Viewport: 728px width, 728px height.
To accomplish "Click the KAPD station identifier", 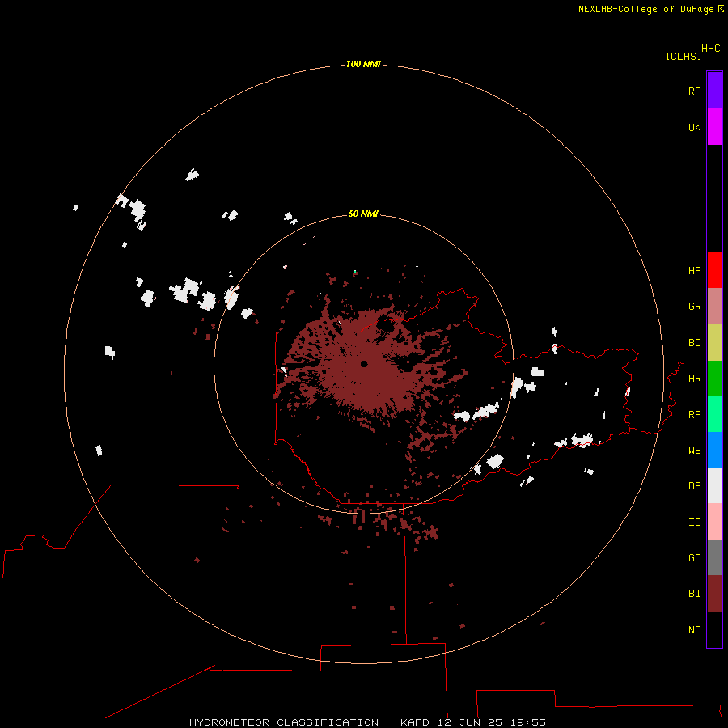I will coord(415,722).
